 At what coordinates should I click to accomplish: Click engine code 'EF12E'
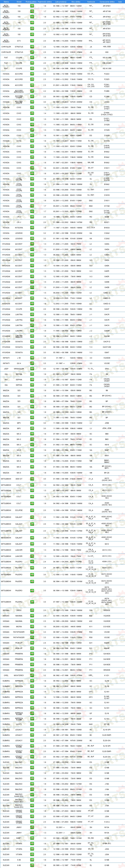click(107, 724)
